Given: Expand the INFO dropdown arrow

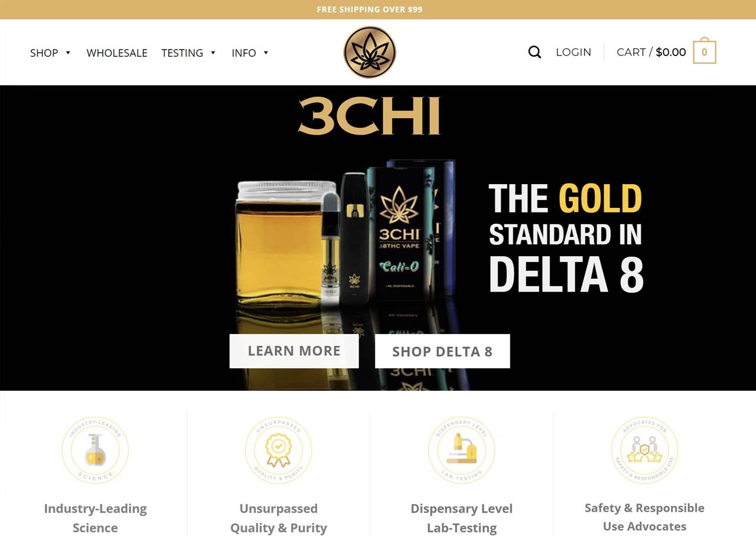Looking at the screenshot, I should coord(266,53).
